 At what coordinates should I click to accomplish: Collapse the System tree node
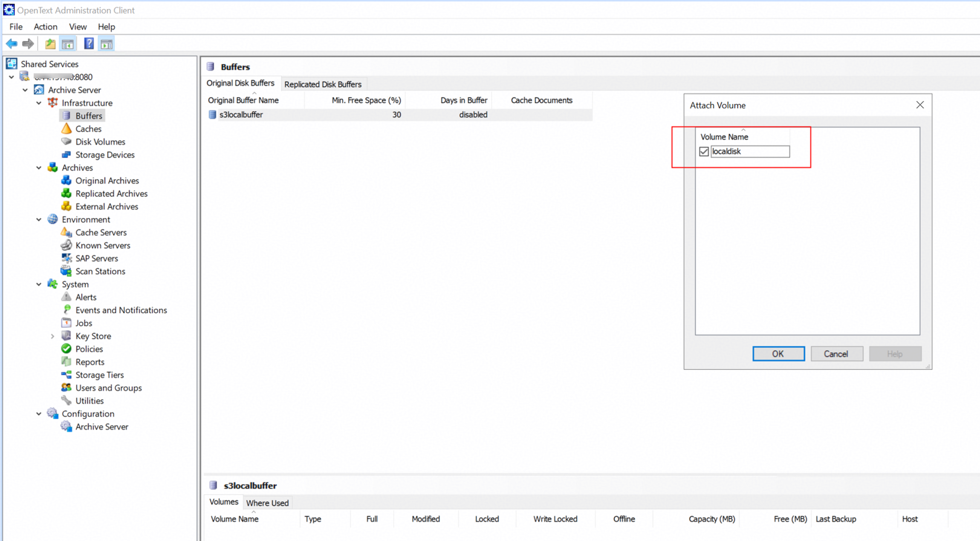[39, 284]
